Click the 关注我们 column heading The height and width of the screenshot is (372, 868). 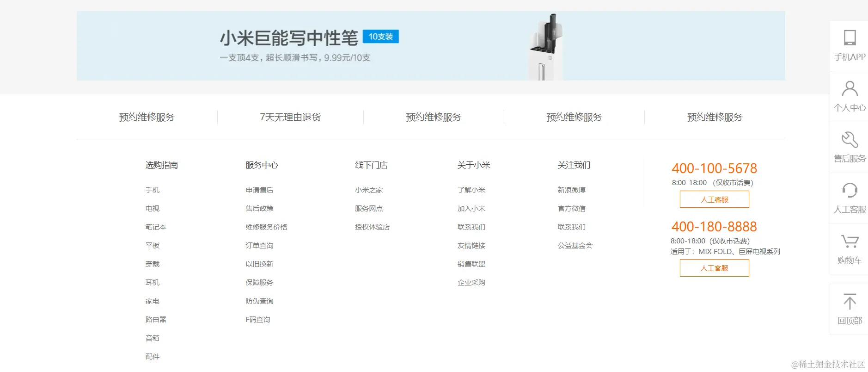(x=574, y=165)
